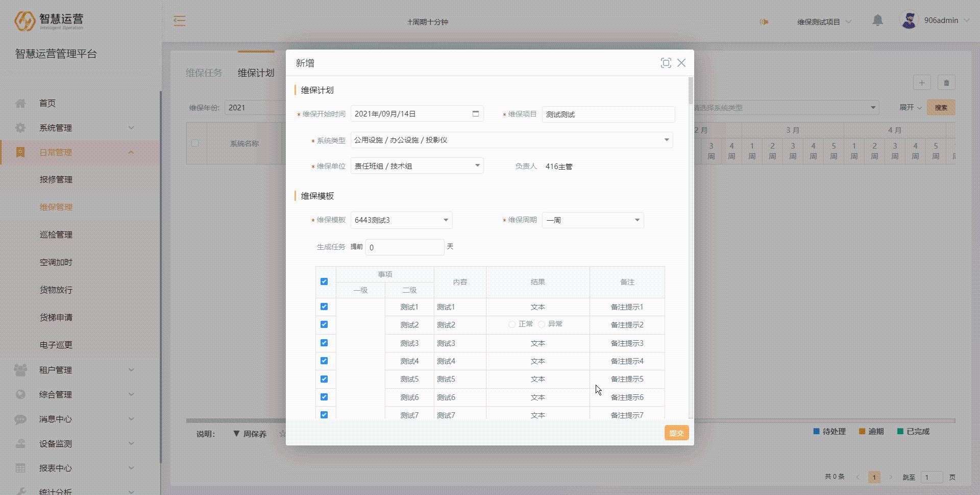Uncheck the 测试2 row checkbox

324,324
